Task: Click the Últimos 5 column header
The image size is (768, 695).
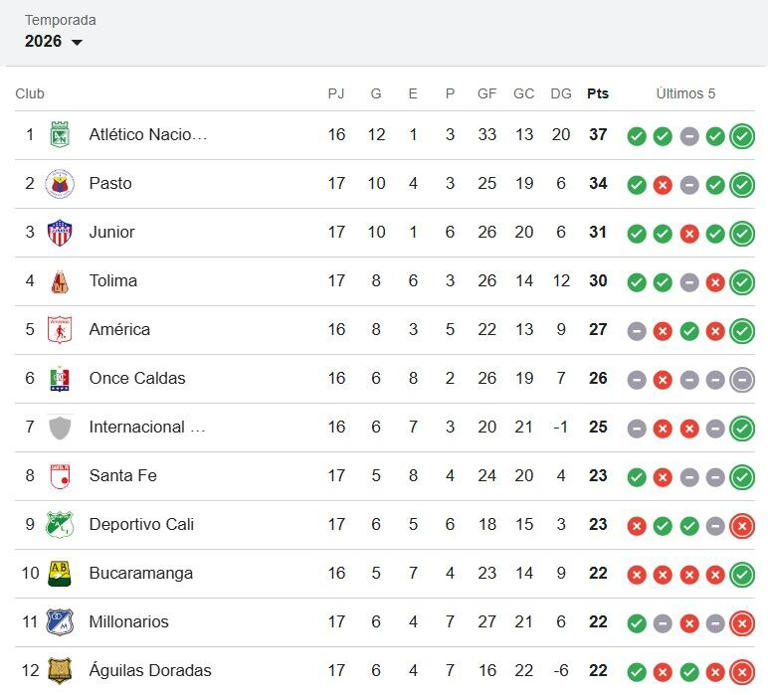Action: tap(686, 94)
